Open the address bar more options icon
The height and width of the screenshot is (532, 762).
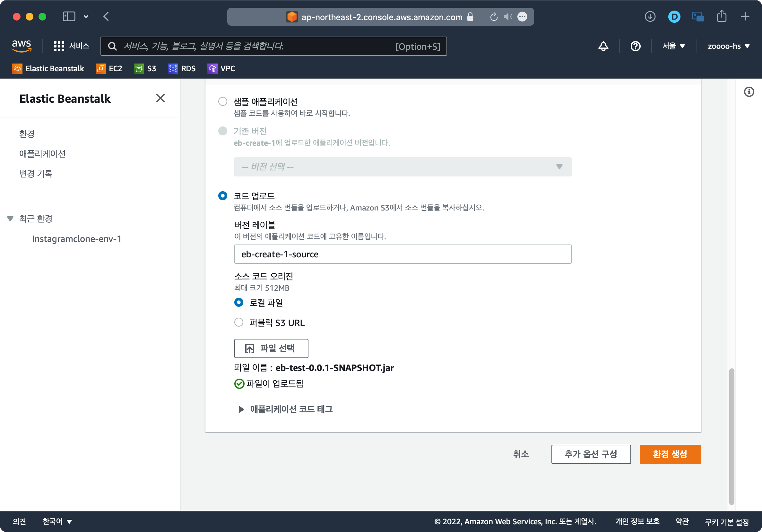pyautogui.click(x=522, y=17)
